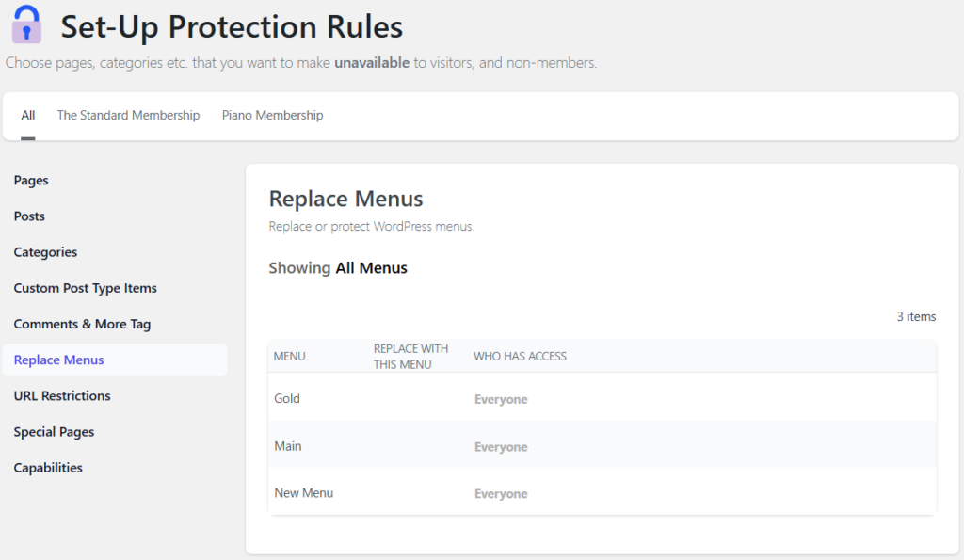964x560 pixels.
Task: Click the padlock icon beside the page title
Action: pos(26,24)
